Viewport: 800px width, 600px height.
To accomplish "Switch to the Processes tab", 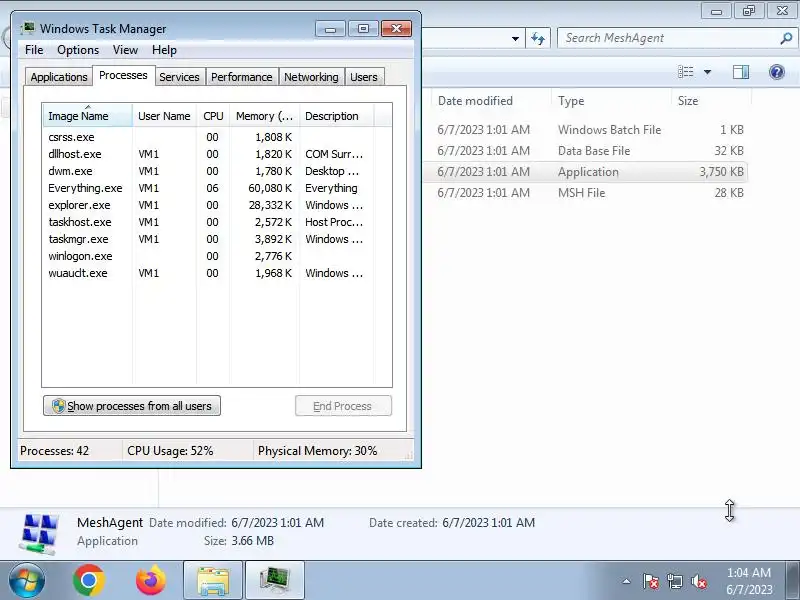I will 123,76.
